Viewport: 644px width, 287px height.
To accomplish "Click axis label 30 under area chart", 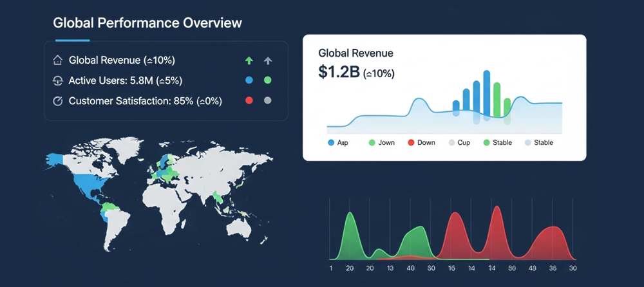I will click(573, 268).
